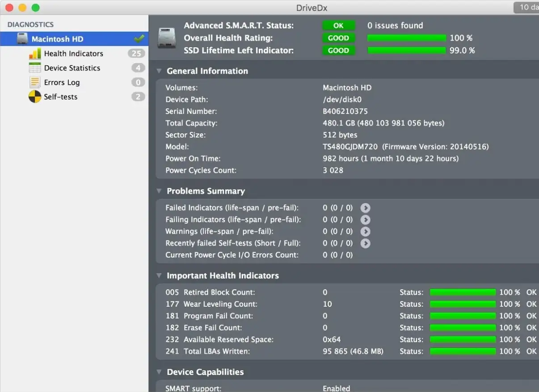Viewport: 539px width, 392px height.
Task: Click the GOOD Overall Health Rating badge
Action: 338,38
